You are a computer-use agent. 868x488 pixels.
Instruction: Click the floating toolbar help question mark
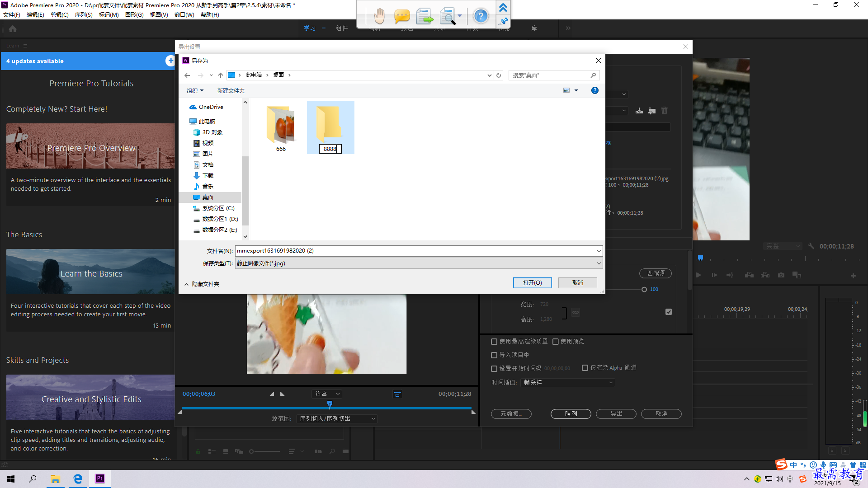click(481, 17)
